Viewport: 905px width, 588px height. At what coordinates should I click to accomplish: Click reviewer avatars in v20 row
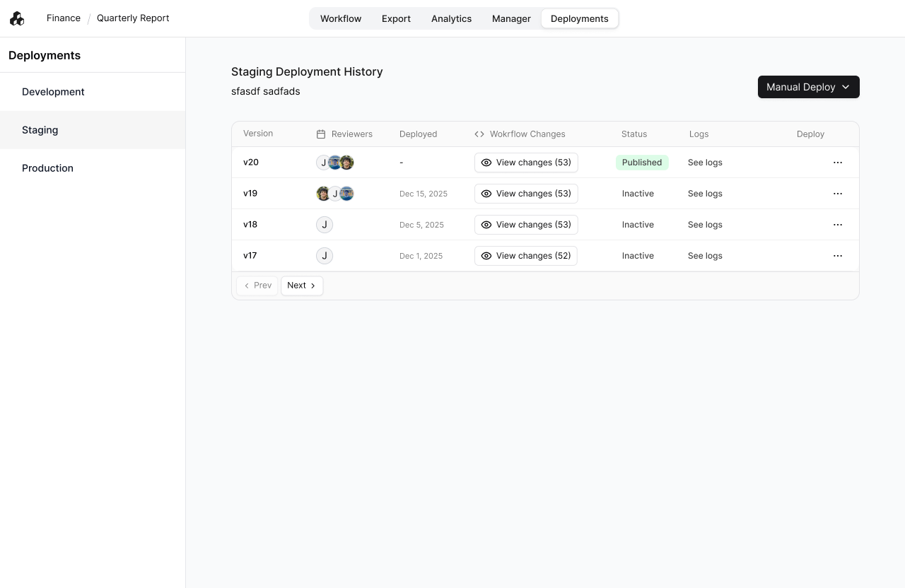pos(335,163)
